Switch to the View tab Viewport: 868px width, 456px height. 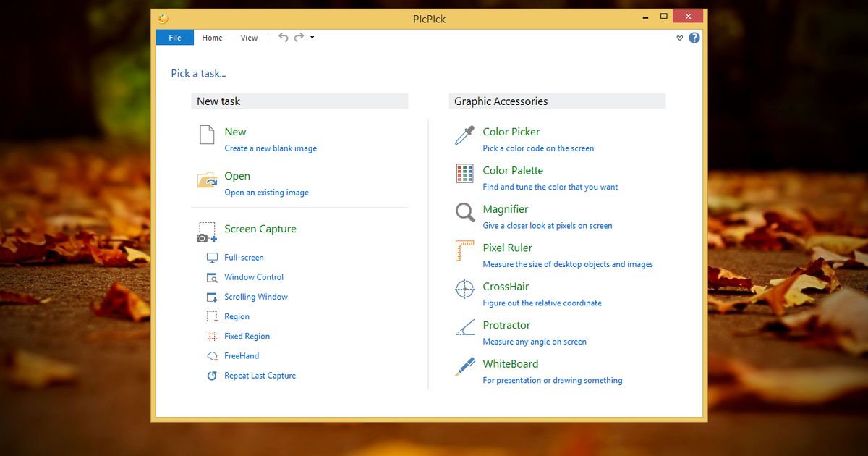tap(249, 38)
